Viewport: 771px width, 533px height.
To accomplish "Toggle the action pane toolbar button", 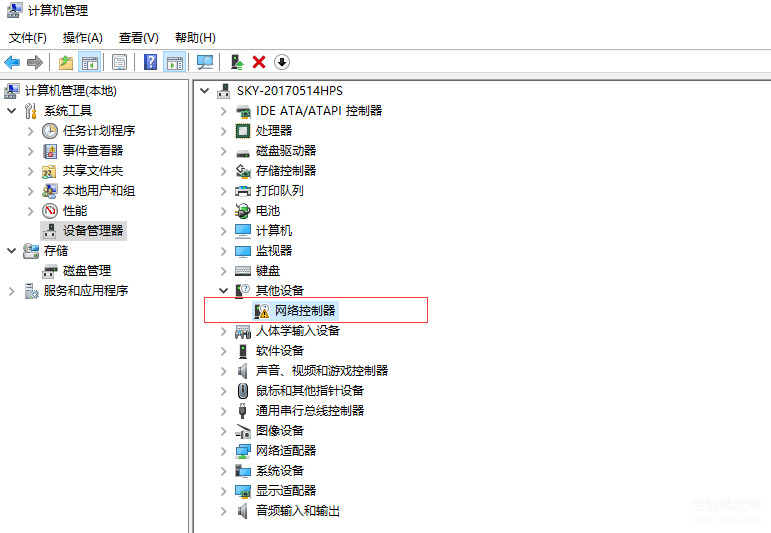I will tap(175, 62).
